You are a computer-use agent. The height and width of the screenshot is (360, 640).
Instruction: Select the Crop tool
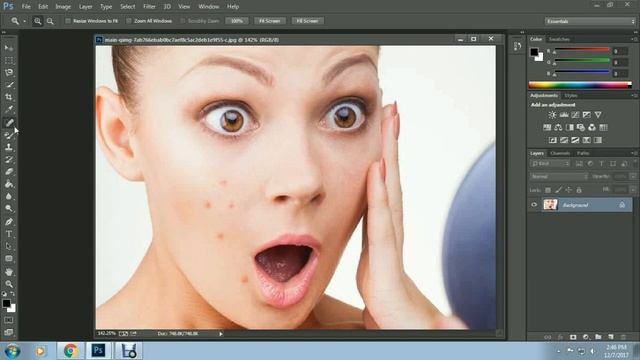click(x=9, y=97)
